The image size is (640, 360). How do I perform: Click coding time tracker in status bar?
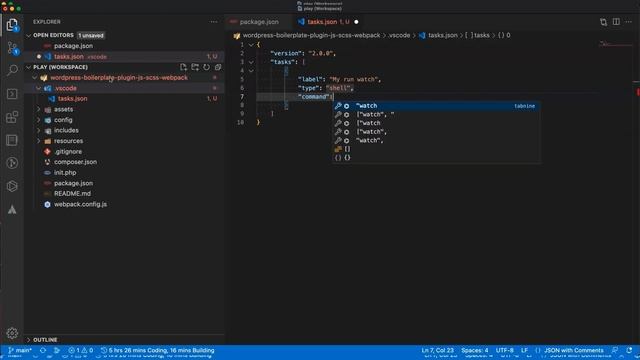(x=158, y=350)
